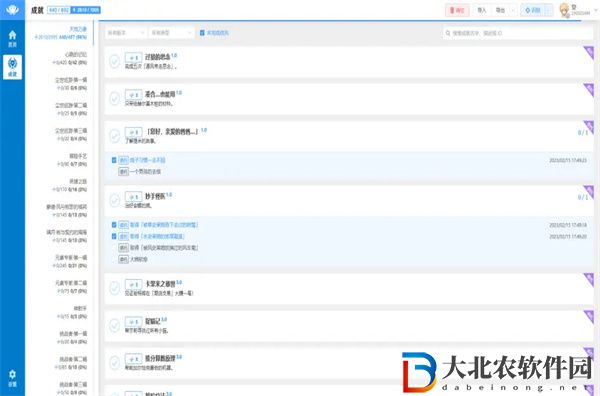Click the reward badge on the 妙手 achievement card

(134, 197)
